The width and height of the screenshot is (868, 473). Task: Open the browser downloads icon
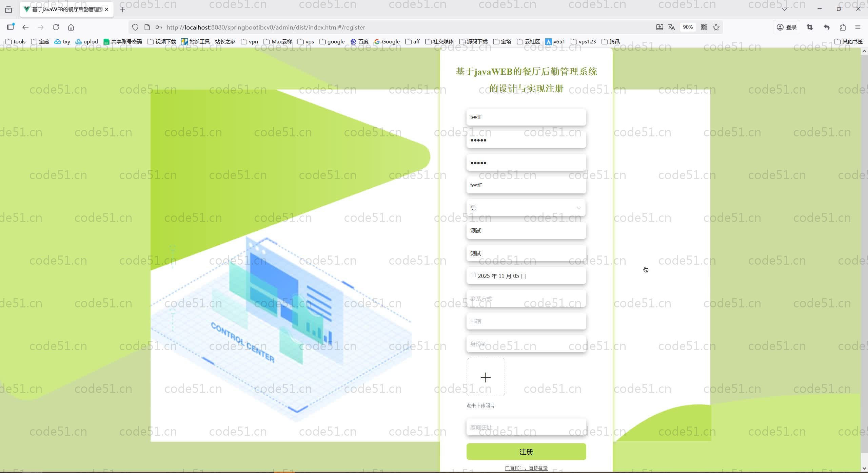coord(659,27)
